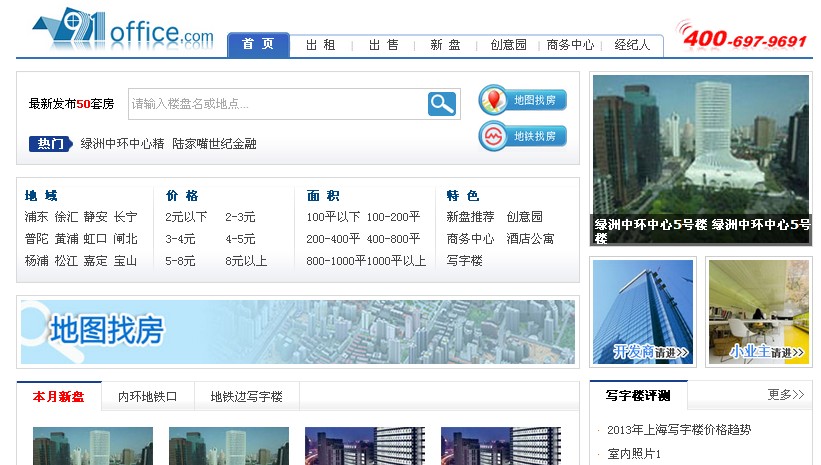
Task: Switch to the 地铁边写字楼 tab
Action: [x=246, y=397]
